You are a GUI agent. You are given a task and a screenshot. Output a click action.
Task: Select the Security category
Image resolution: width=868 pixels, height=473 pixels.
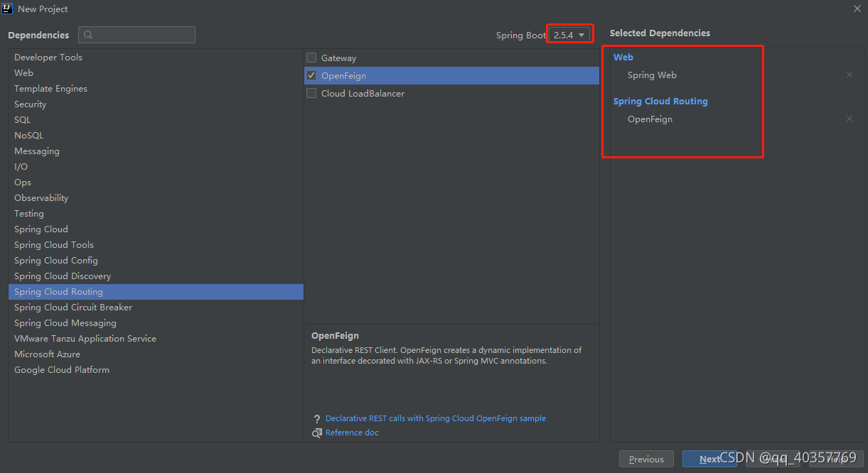coord(156,104)
